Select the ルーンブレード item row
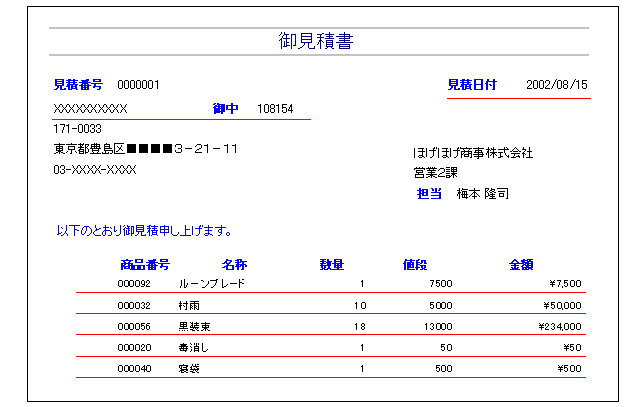The height and width of the screenshot is (407, 629). [331, 283]
